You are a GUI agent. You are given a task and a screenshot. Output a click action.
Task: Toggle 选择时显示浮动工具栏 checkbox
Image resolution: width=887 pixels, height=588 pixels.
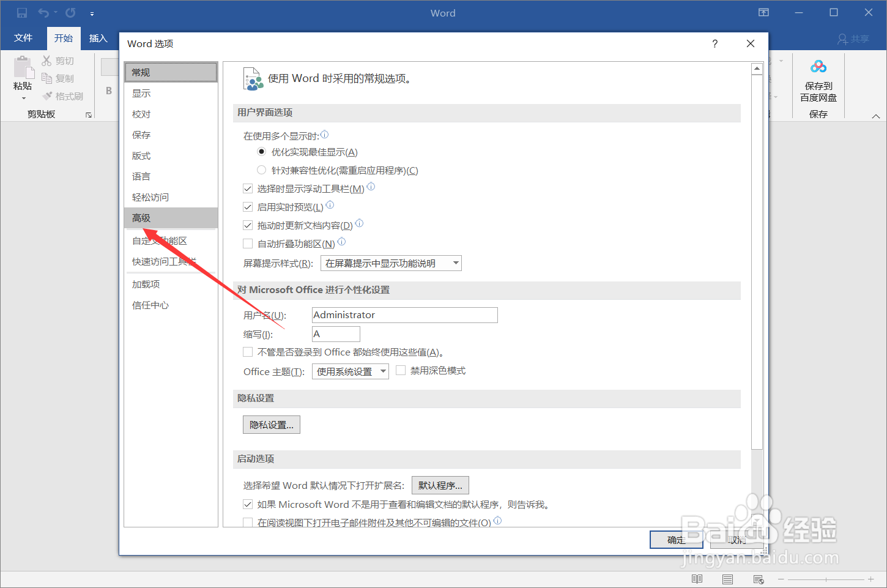coord(248,188)
